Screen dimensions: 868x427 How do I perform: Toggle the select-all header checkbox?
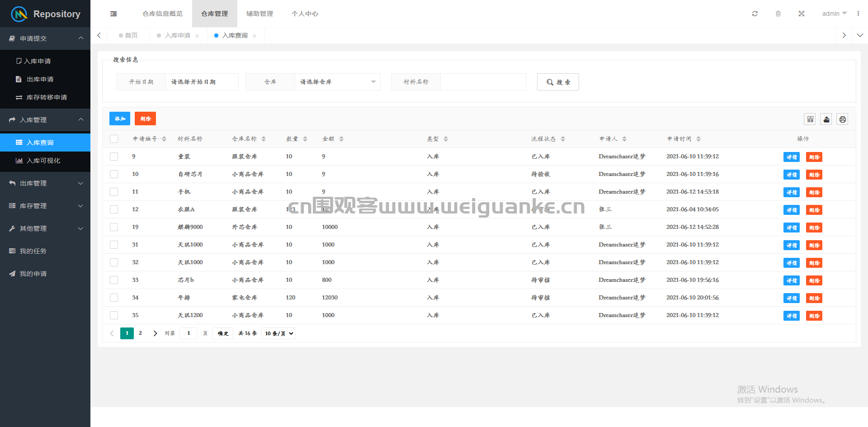click(114, 139)
